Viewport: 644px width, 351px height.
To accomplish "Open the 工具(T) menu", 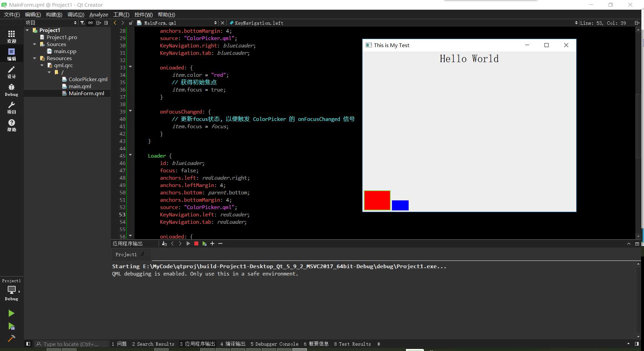I will click(x=121, y=14).
